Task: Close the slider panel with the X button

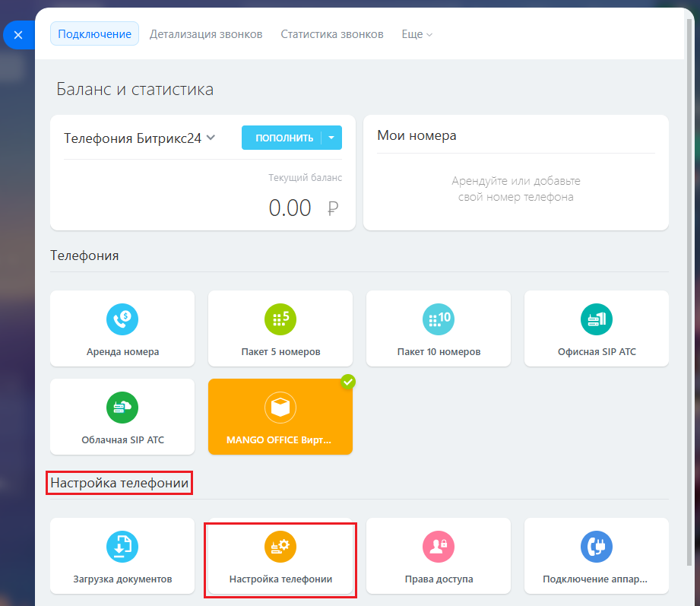Action: (18, 35)
